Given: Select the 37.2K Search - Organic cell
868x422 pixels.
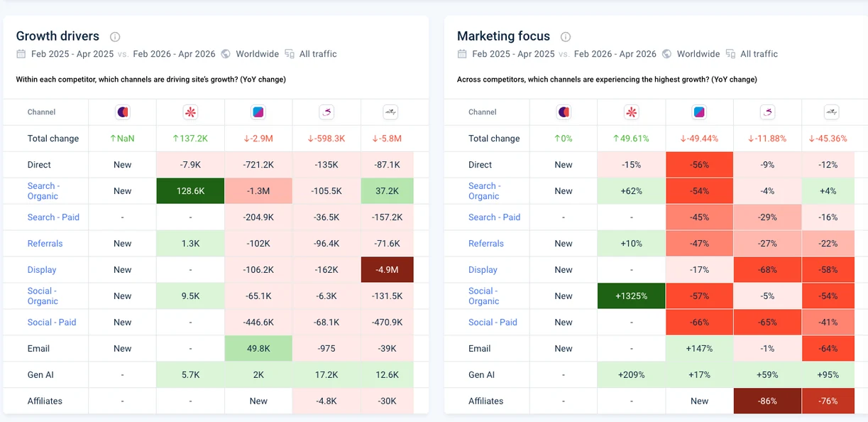Looking at the screenshot, I should click(x=388, y=191).
